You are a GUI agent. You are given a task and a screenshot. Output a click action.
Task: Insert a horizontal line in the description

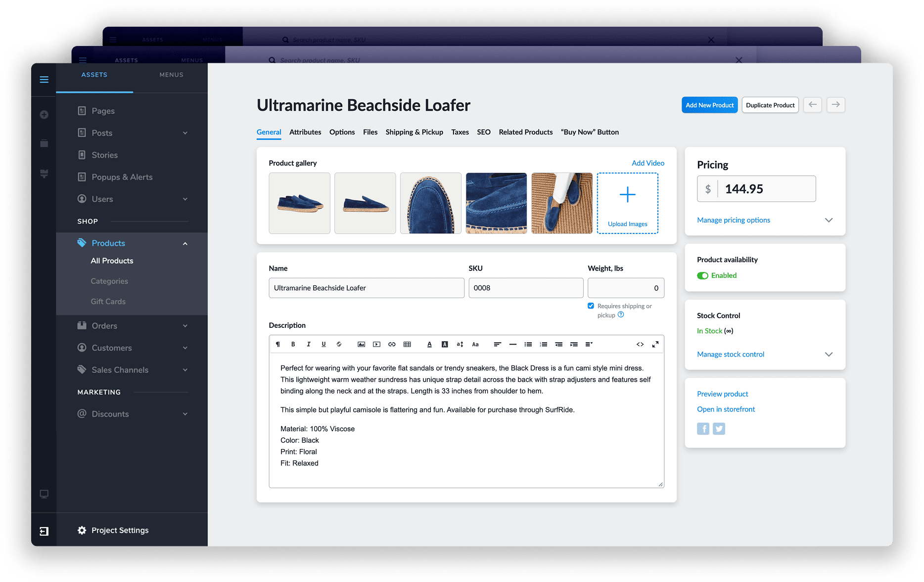[x=513, y=344]
